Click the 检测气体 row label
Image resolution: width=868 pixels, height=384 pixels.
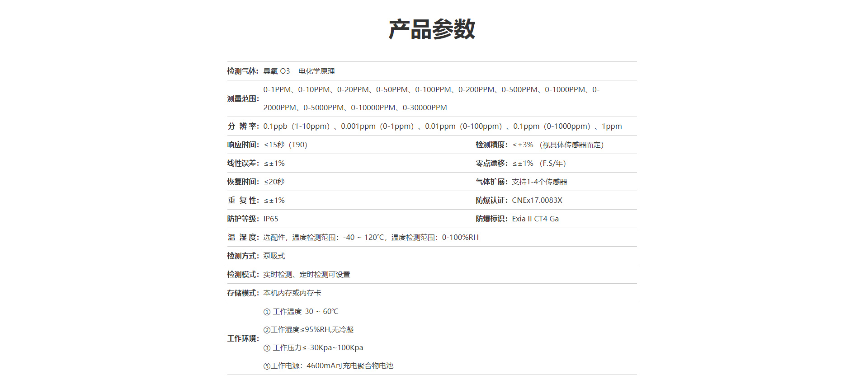(243, 71)
